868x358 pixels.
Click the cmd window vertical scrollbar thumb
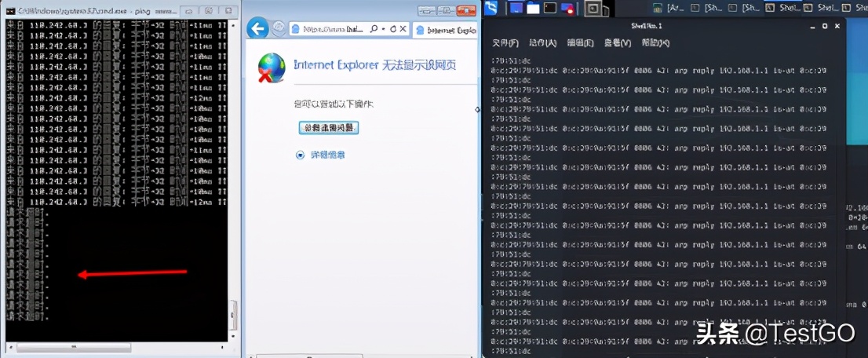click(234, 316)
